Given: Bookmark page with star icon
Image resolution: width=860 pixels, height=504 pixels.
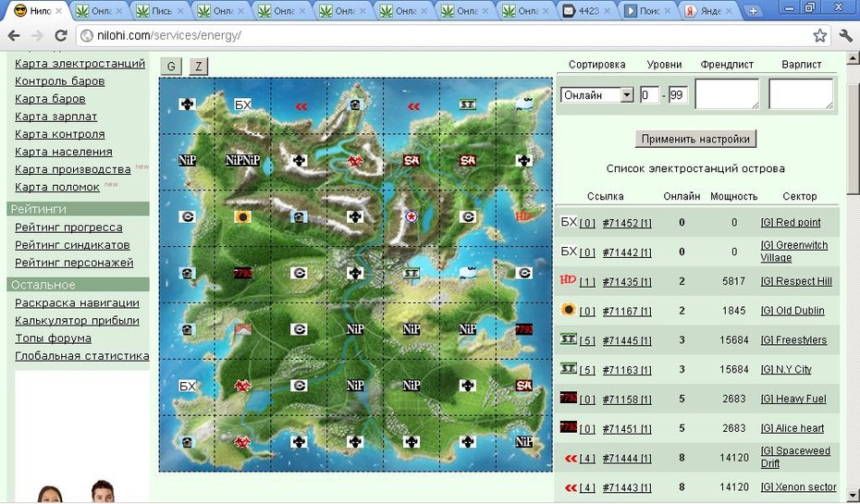Looking at the screenshot, I should pyautogui.click(x=819, y=36).
